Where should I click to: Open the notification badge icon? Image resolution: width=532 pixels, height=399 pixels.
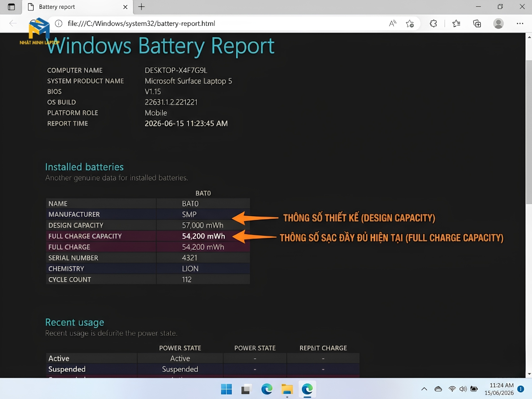pos(521,389)
